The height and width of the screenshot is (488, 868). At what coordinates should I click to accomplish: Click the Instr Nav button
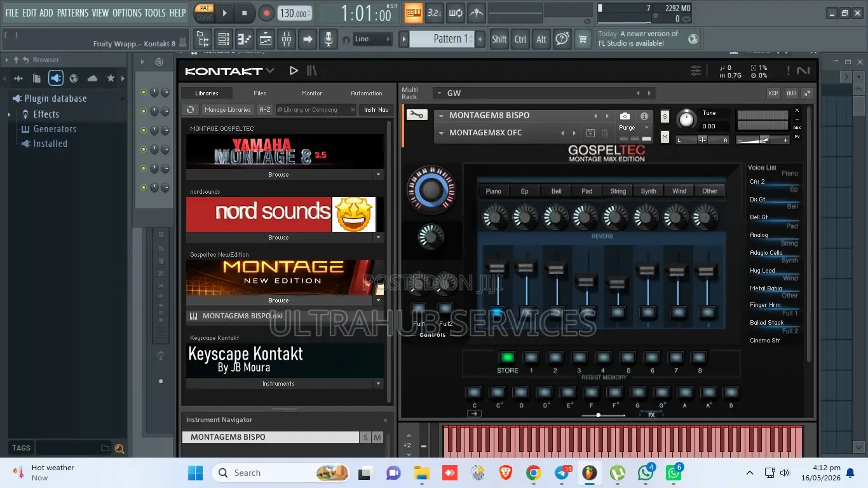376,110
